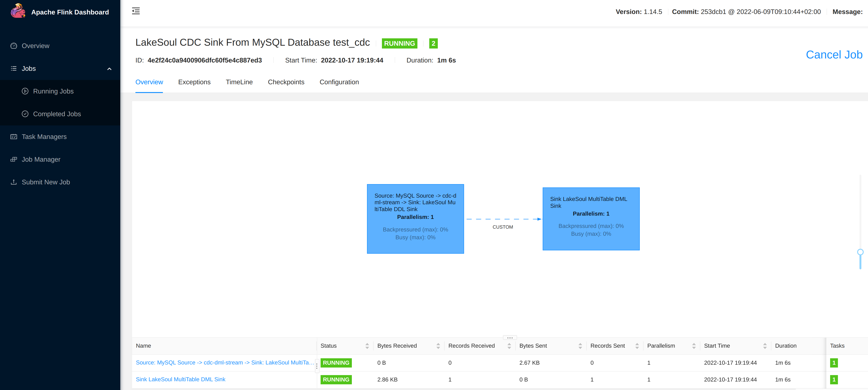
Task: Click the MySQL Source row RUNNING badge
Action: tap(336, 363)
